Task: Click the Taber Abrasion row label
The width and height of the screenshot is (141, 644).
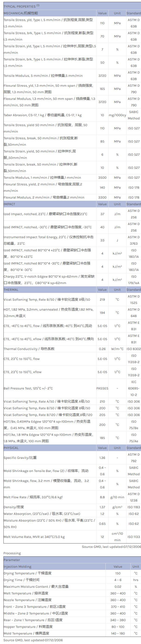Action: pyautogui.click(x=42, y=115)
